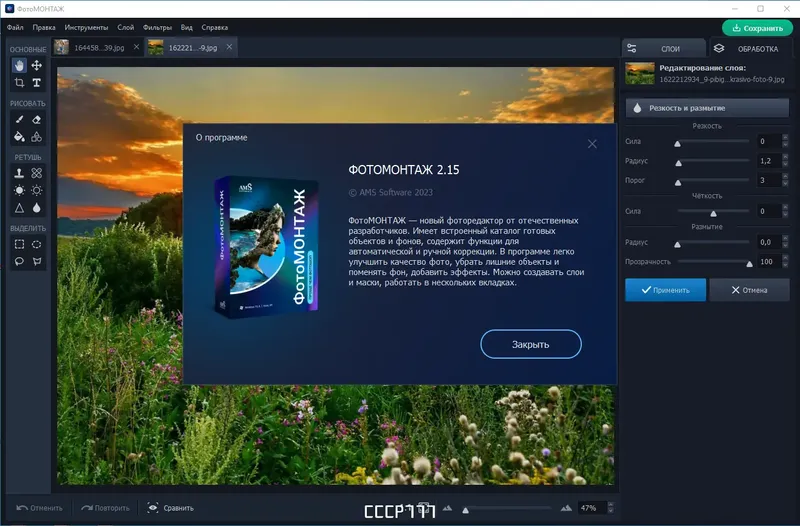Open the Фильтры menu
Image resolution: width=800 pixels, height=526 pixels.
pyautogui.click(x=157, y=28)
